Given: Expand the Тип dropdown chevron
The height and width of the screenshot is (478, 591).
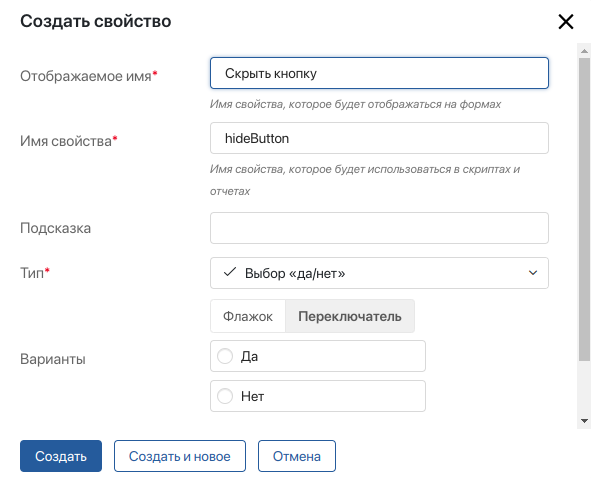Looking at the screenshot, I should [x=533, y=273].
